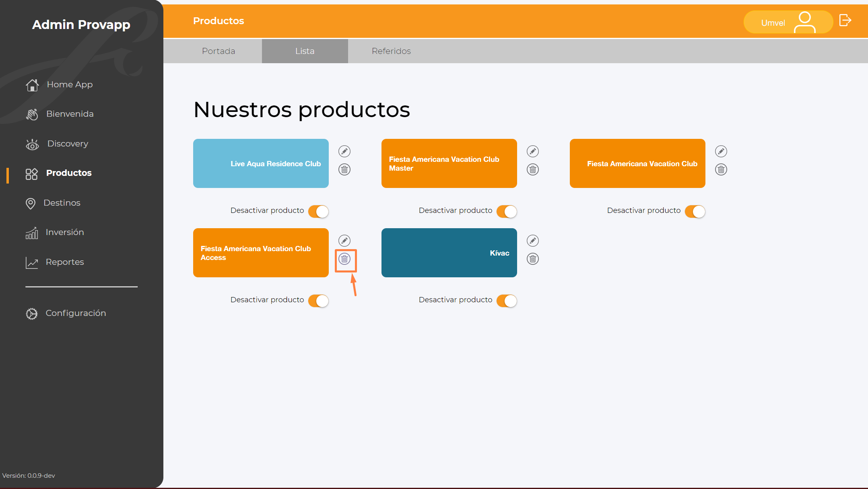Go to Destinos section

pyautogui.click(x=62, y=203)
